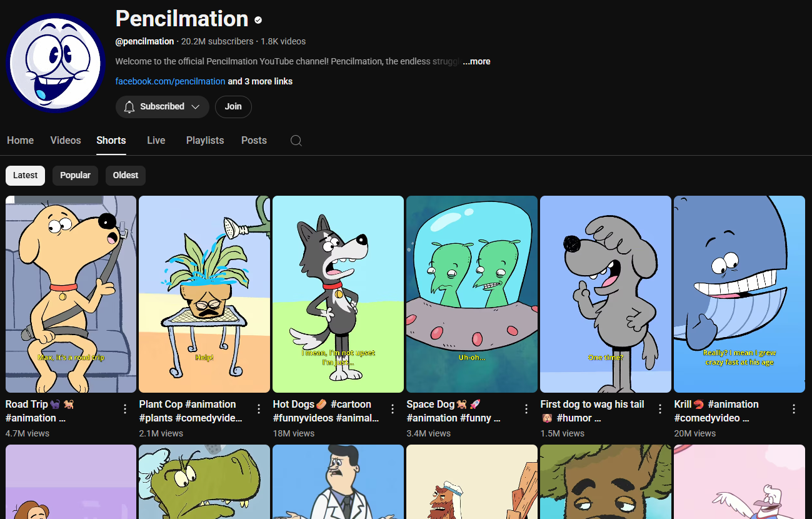
Task: Open the Krill whale short thumbnail
Action: pyautogui.click(x=739, y=294)
